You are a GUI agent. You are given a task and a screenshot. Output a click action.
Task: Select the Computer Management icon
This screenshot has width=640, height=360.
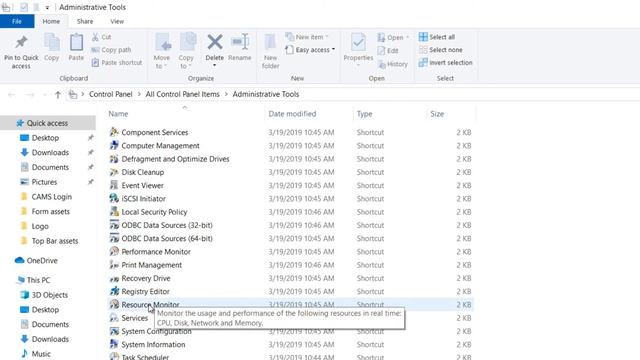point(114,145)
